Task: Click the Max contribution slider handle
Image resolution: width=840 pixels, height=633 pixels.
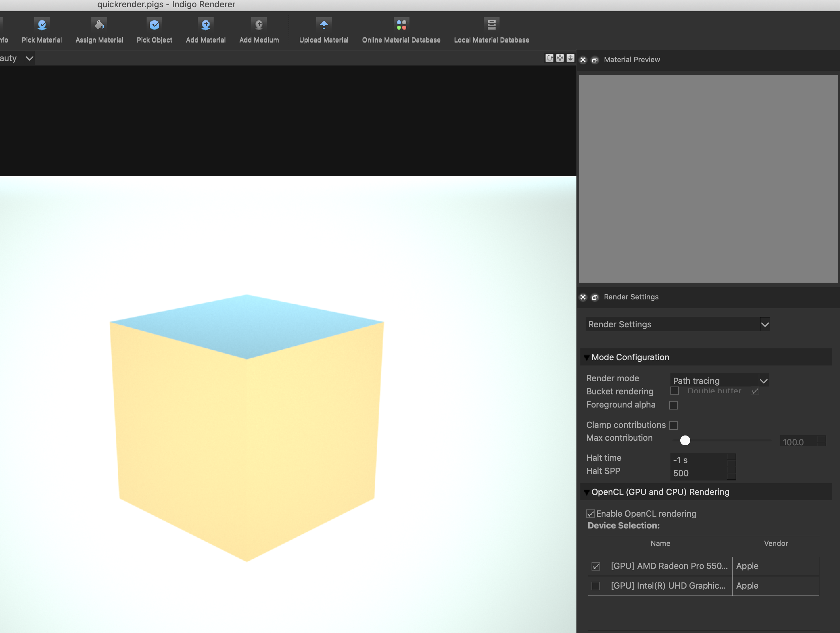Action: point(685,440)
